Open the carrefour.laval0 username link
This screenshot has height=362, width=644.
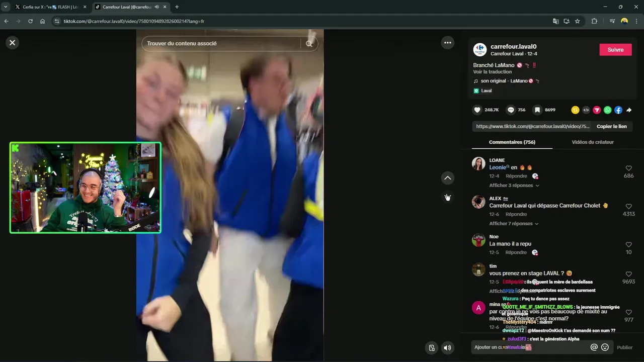513,46
